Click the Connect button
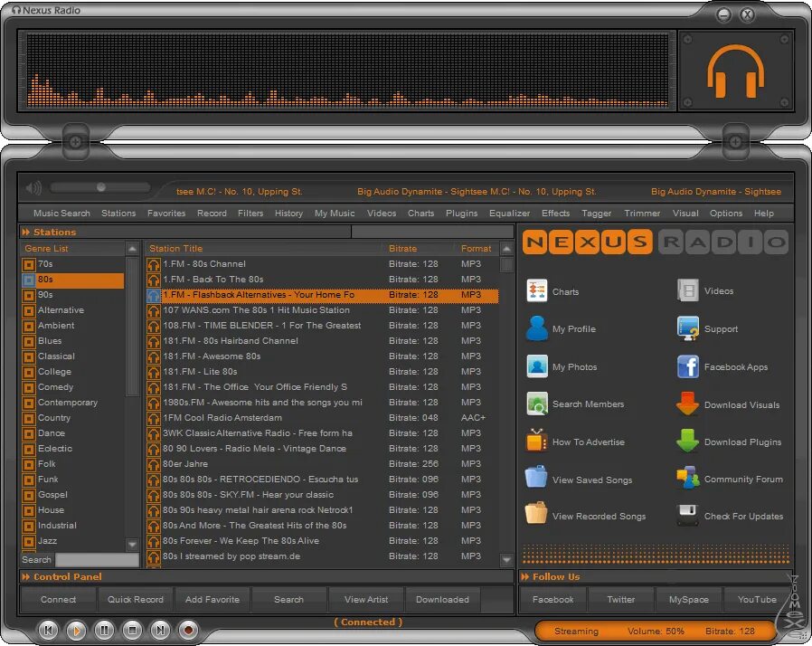 (58, 599)
